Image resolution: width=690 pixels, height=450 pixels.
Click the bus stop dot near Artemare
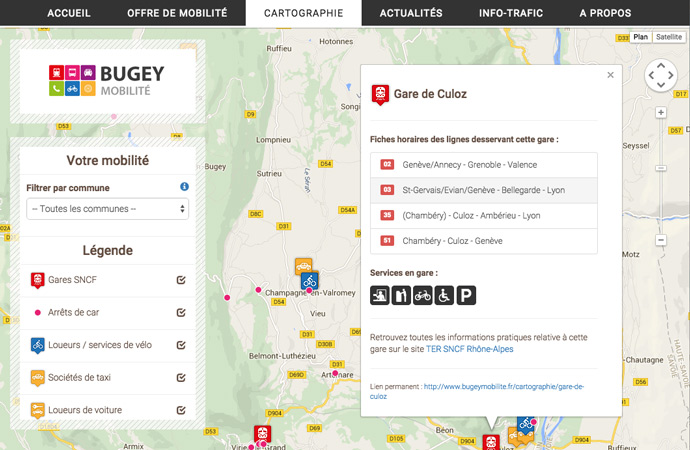pos(335,373)
